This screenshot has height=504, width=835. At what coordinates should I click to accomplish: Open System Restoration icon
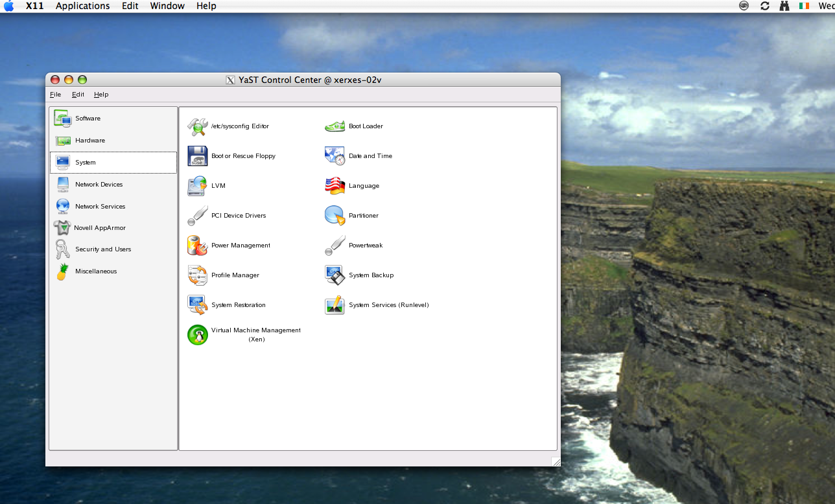pyautogui.click(x=198, y=305)
